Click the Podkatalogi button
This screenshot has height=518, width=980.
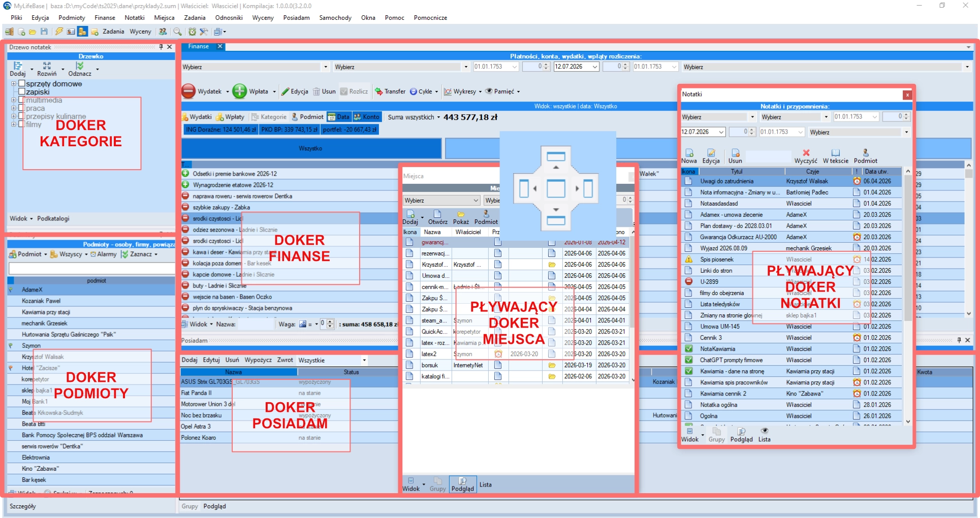click(53, 218)
